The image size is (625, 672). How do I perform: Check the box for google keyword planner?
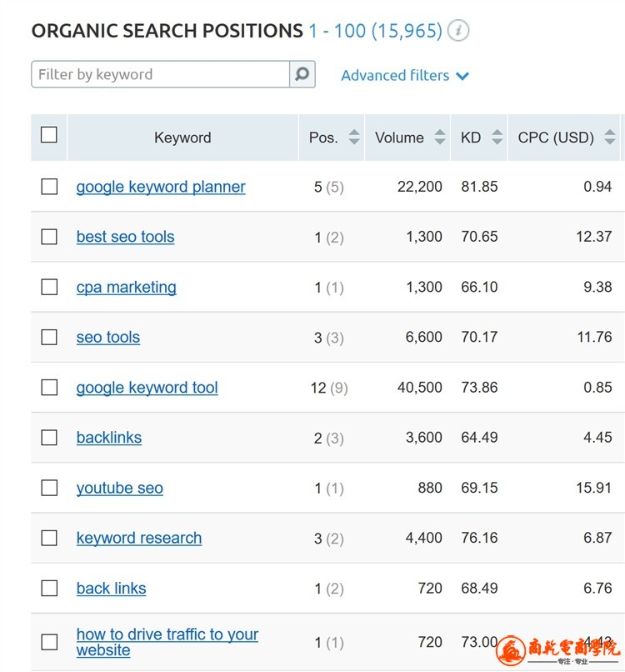[49, 187]
